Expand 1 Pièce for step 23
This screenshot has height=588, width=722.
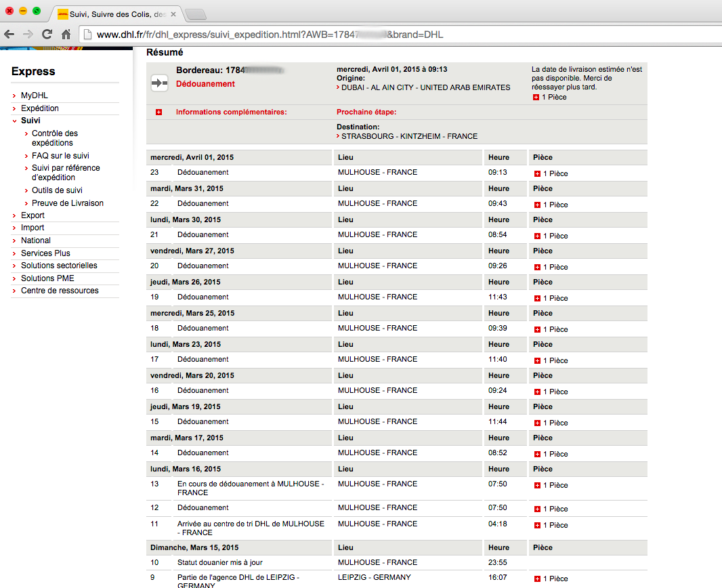(x=537, y=173)
